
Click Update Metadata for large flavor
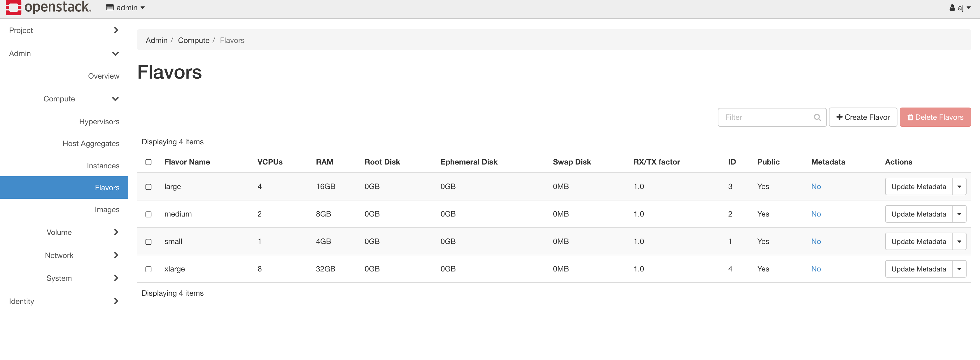pos(918,187)
